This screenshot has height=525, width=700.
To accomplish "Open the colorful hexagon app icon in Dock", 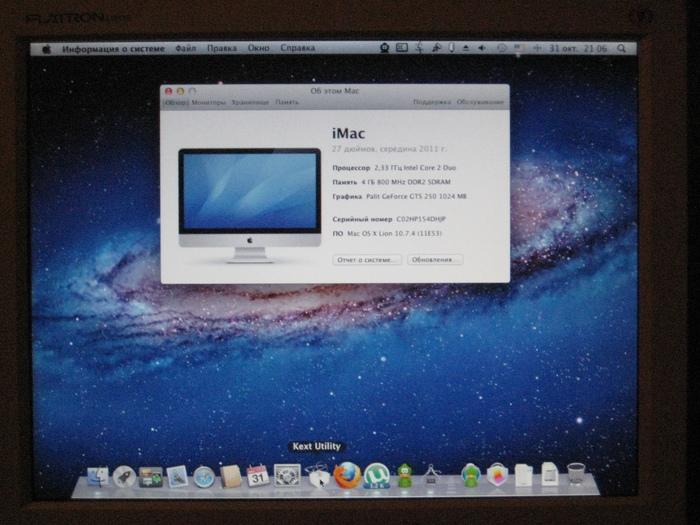I will [497, 475].
